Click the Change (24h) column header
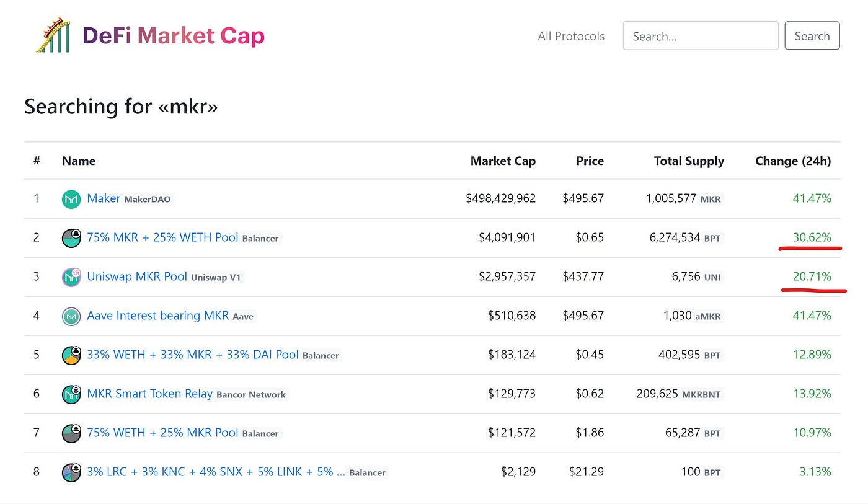This screenshot has height=504, width=868. [x=793, y=161]
